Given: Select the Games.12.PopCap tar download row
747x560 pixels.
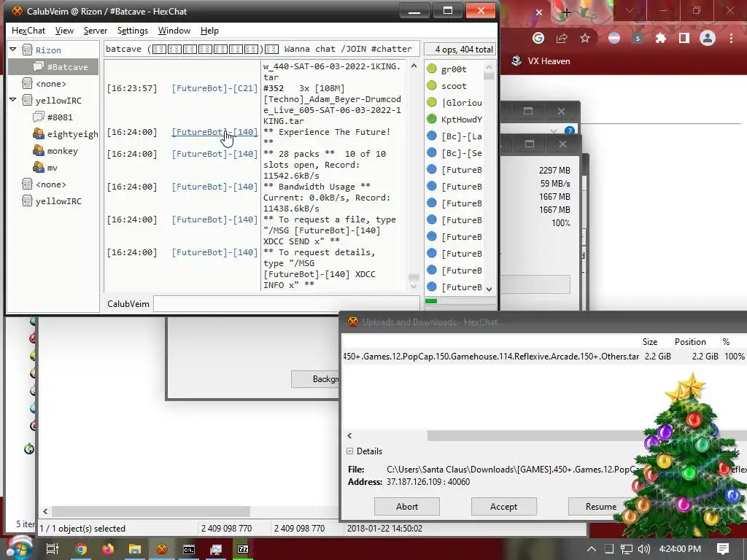Looking at the screenshot, I should tap(544, 356).
